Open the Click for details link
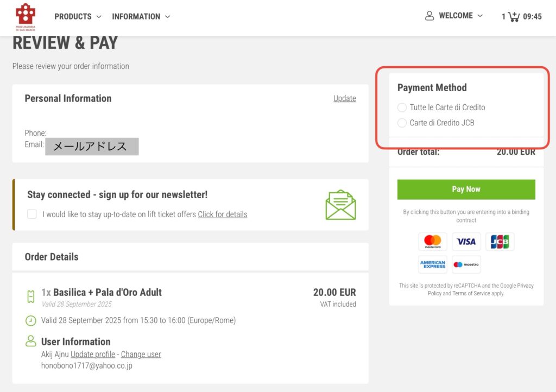 [222, 214]
